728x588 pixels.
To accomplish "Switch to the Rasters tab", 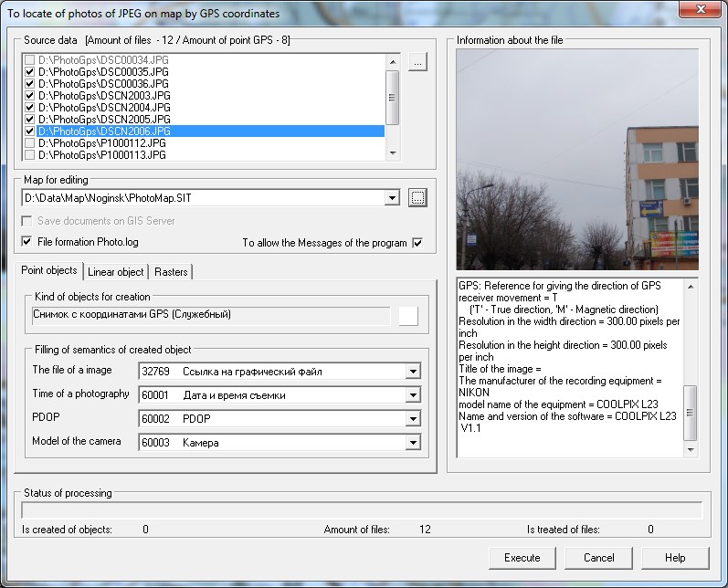I will (x=171, y=272).
